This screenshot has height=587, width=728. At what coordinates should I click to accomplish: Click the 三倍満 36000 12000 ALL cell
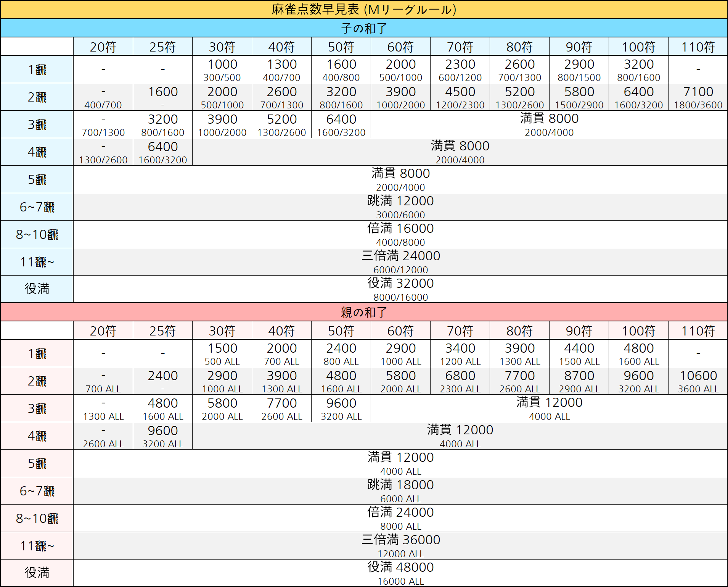coord(400,546)
